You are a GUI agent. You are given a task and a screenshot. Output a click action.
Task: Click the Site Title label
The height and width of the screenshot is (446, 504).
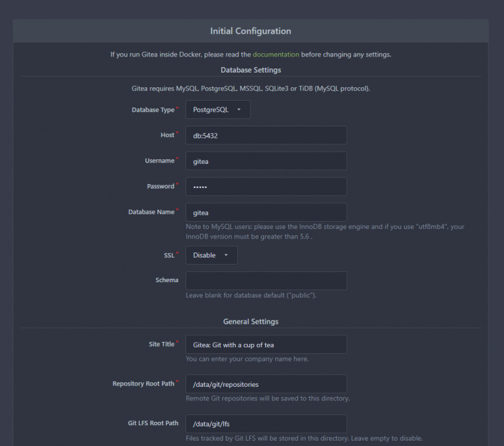161,345
